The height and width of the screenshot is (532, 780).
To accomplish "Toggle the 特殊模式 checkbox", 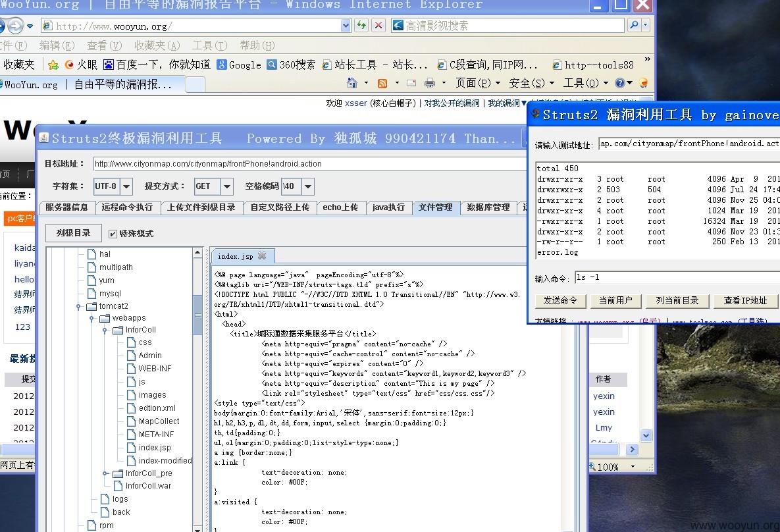I will tap(113, 233).
